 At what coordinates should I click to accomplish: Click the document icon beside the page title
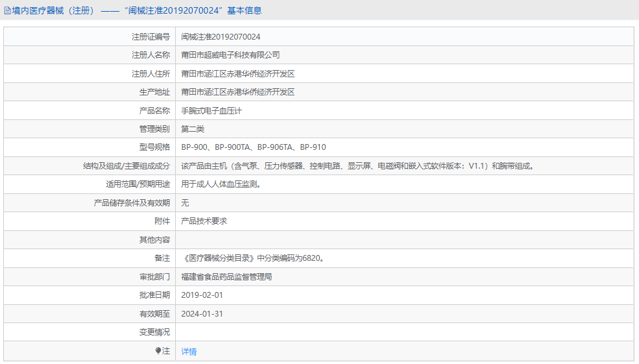coord(7,10)
